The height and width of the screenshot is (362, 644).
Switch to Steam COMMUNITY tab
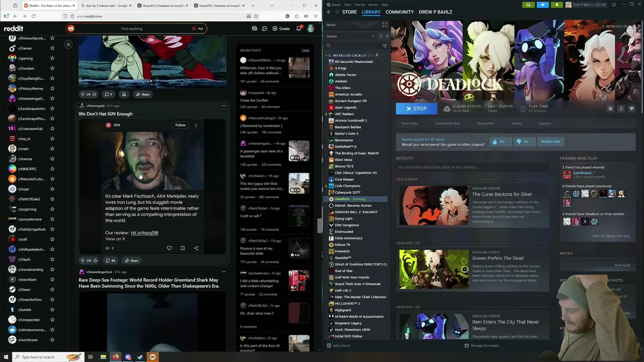click(x=399, y=12)
